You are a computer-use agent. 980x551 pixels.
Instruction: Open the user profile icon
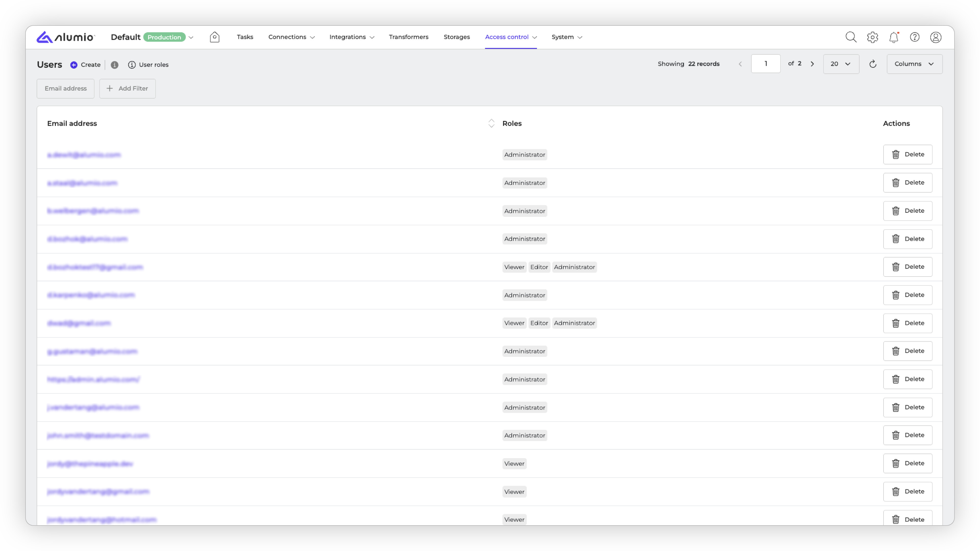[936, 37]
